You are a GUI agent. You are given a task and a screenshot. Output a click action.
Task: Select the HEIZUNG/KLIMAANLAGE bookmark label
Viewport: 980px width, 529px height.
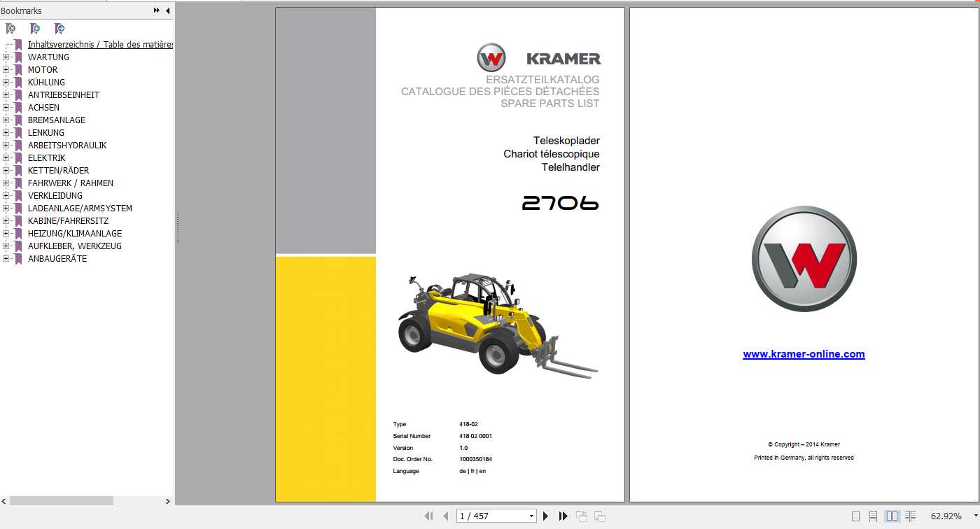pyautogui.click(x=75, y=234)
